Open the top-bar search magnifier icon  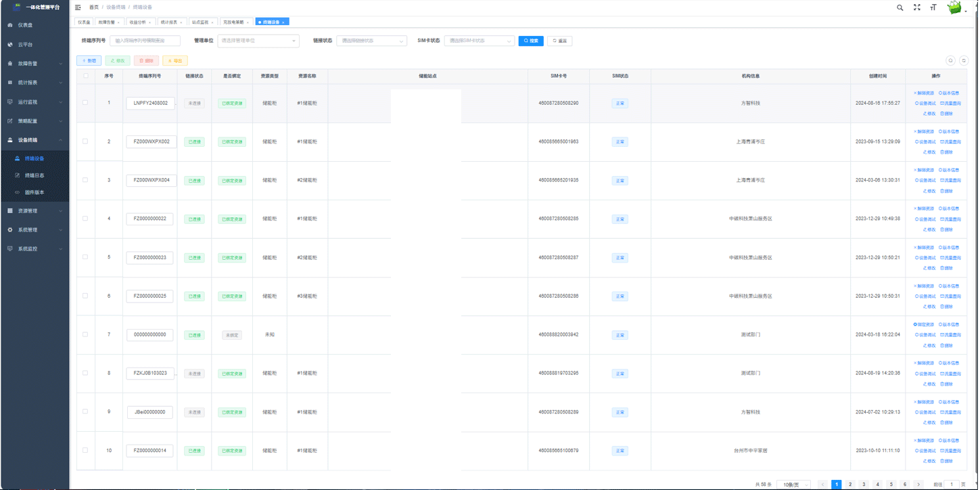click(x=900, y=7)
